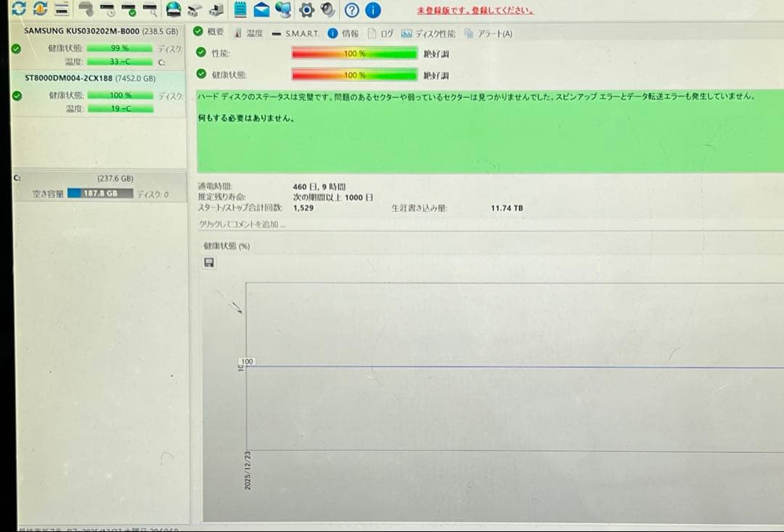
Task: Open the settings gear icon
Action: [x=305, y=10]
